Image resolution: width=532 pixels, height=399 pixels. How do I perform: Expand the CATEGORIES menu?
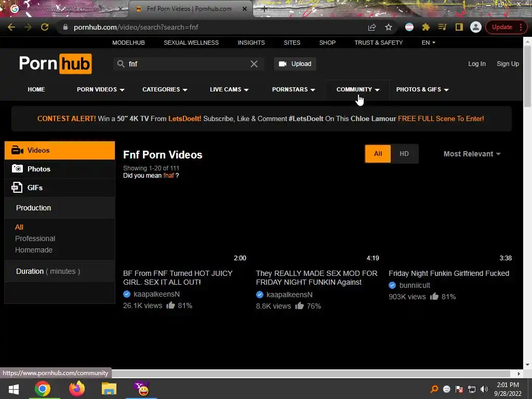tap(165, 89)
